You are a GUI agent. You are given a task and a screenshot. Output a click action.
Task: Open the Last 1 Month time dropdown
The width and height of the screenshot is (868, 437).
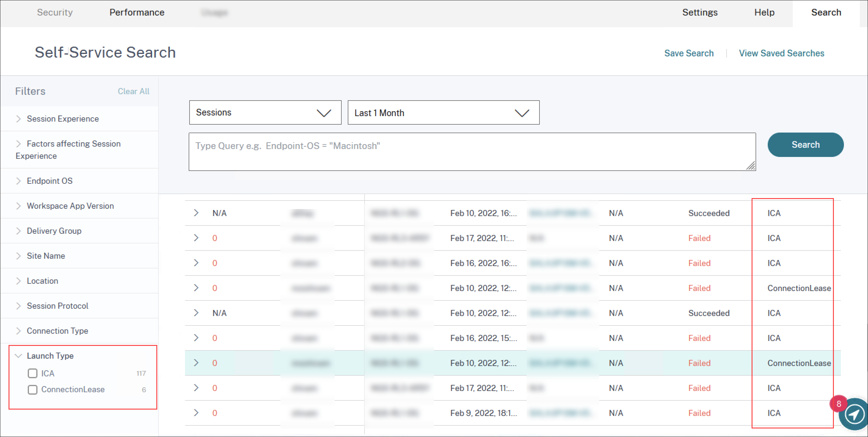pos(443,112)
